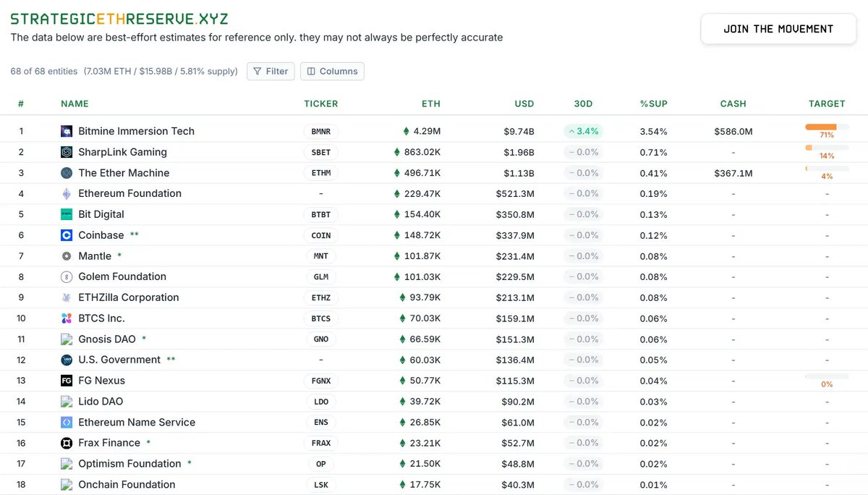Select the Golem Foundation row name
The image size is (868, 495).
[x=122, y=276]
